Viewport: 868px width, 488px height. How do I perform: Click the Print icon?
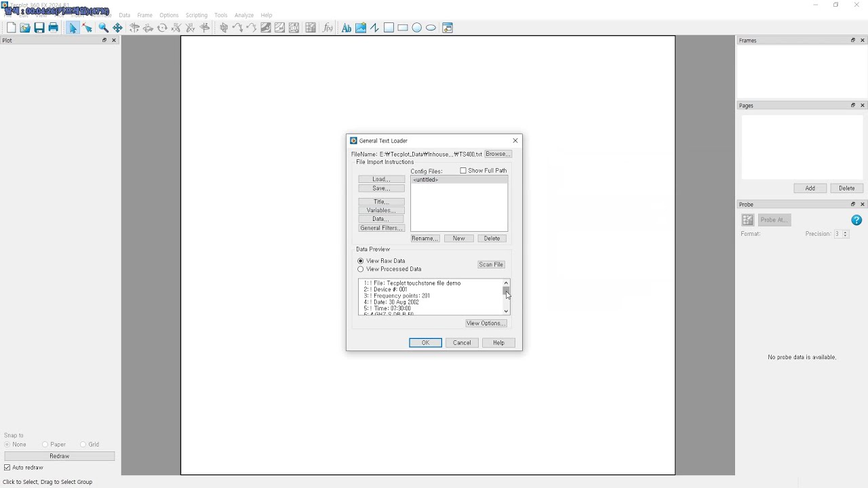[x=53, y=28]
